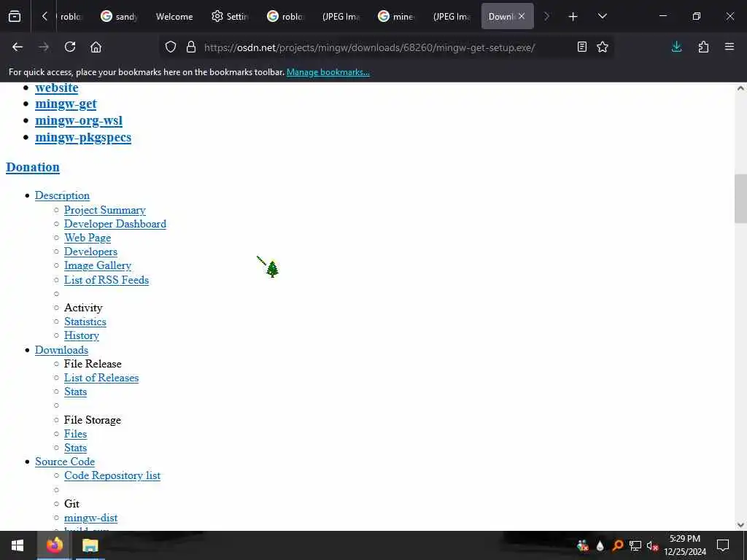Open the Donation heading link
Image resolution: width=747 pixels, height=560 pixels.
pyautogui.click(x=33, y=167)
